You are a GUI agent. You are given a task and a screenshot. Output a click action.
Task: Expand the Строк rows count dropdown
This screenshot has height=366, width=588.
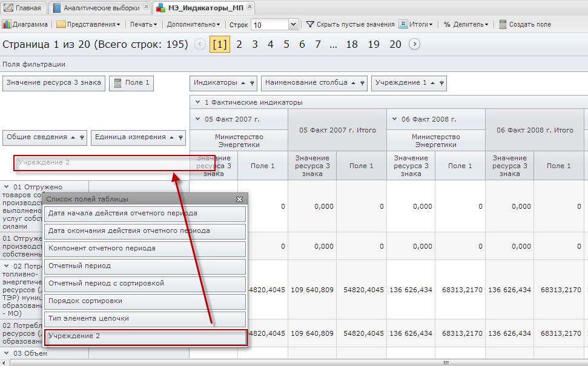pyautogui.click(x=294, y=25)
